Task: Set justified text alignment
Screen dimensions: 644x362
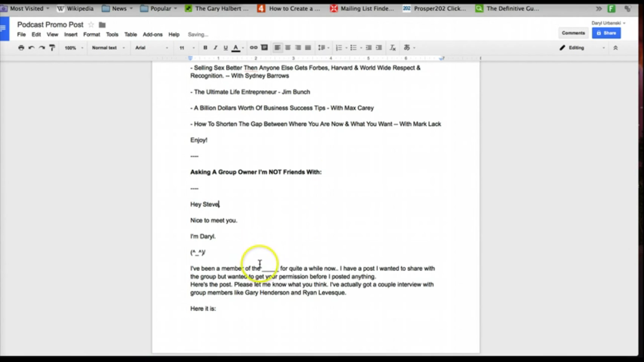Action: tap(308, 48)
